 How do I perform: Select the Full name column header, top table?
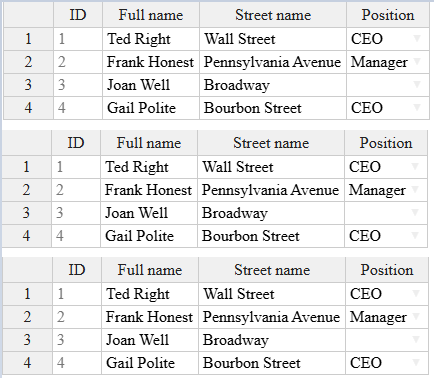tap(151, 15)
